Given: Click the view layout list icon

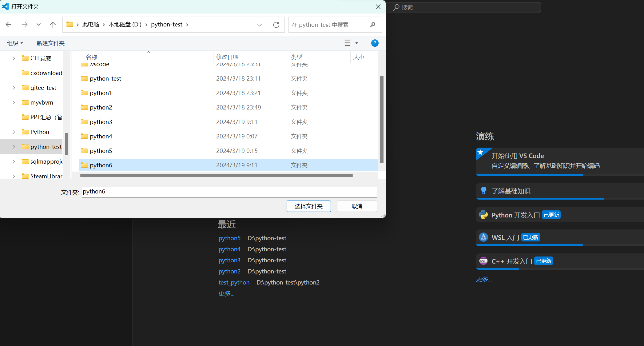Looking at the screenshot, I should point(348,43).
